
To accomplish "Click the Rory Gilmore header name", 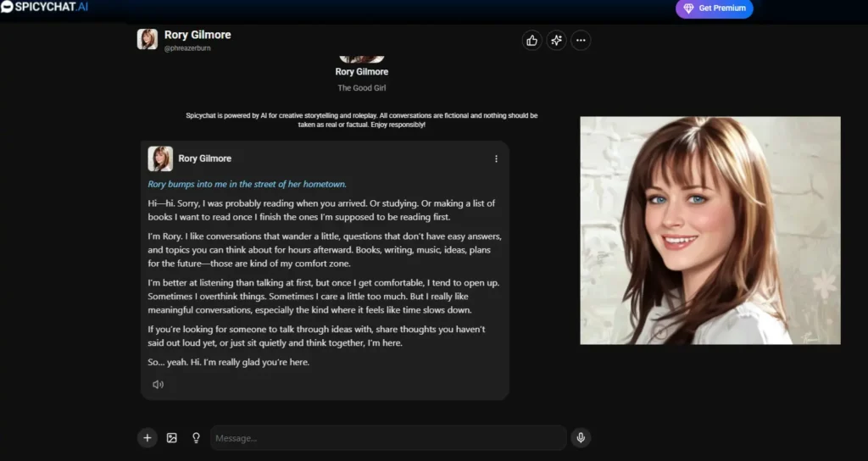I will [x=198, y=34].
